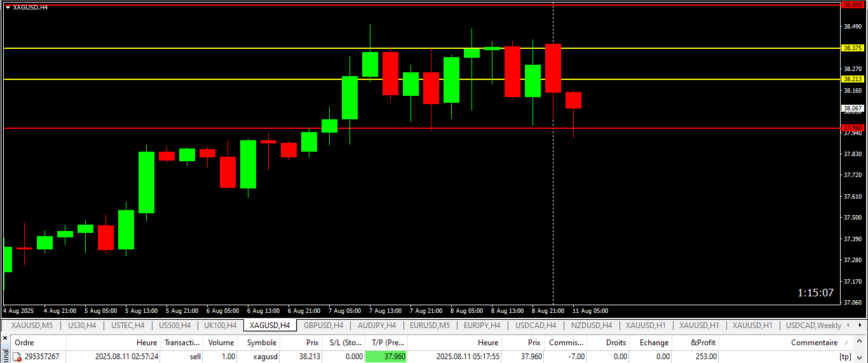
Task: Sort by the Volume column header
Action: click(220, 343)
